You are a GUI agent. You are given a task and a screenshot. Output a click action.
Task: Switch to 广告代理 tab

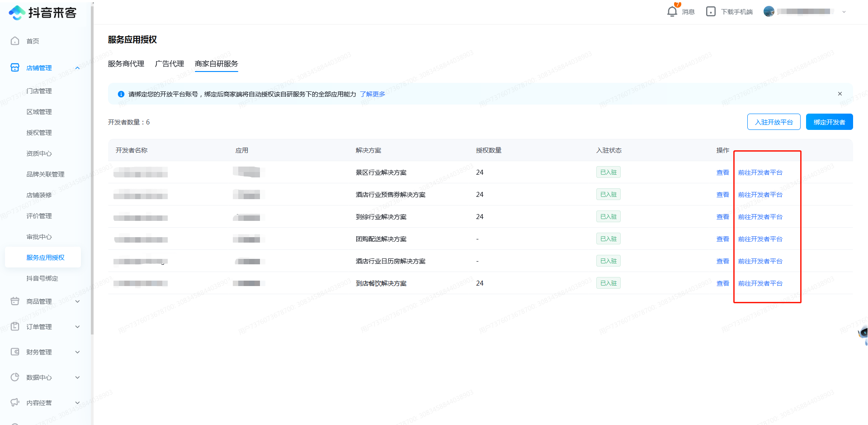(x=170, y=64)
